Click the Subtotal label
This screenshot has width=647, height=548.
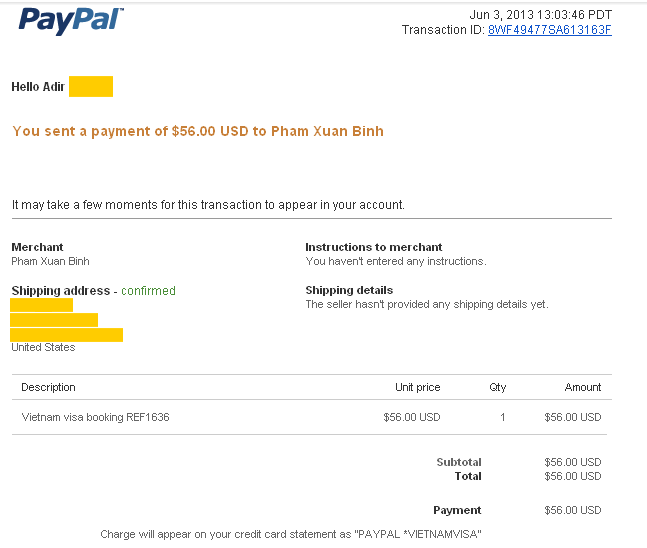[x=458, y=462]
